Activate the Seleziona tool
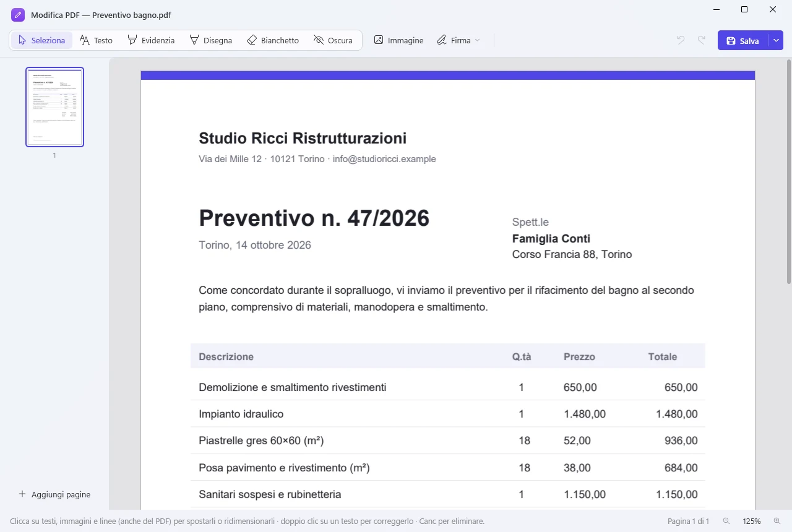The width and height of the screenshot is (792, 532). coord(41,40)
